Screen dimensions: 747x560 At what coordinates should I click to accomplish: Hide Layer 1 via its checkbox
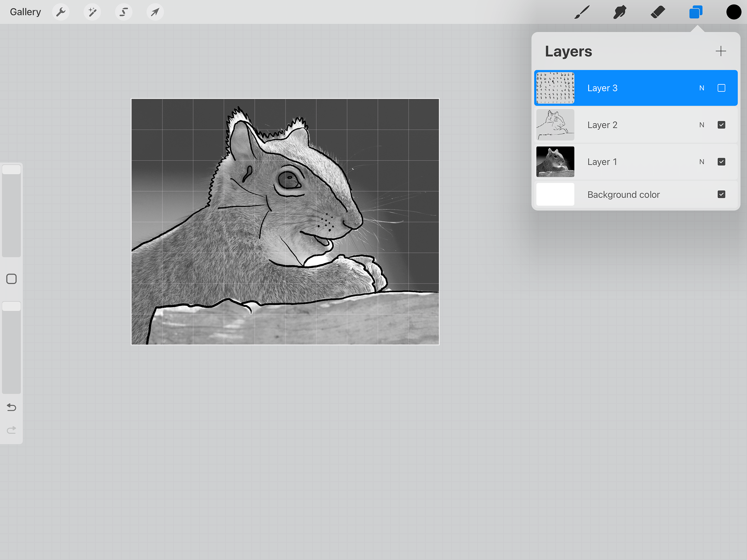(721, 162)
